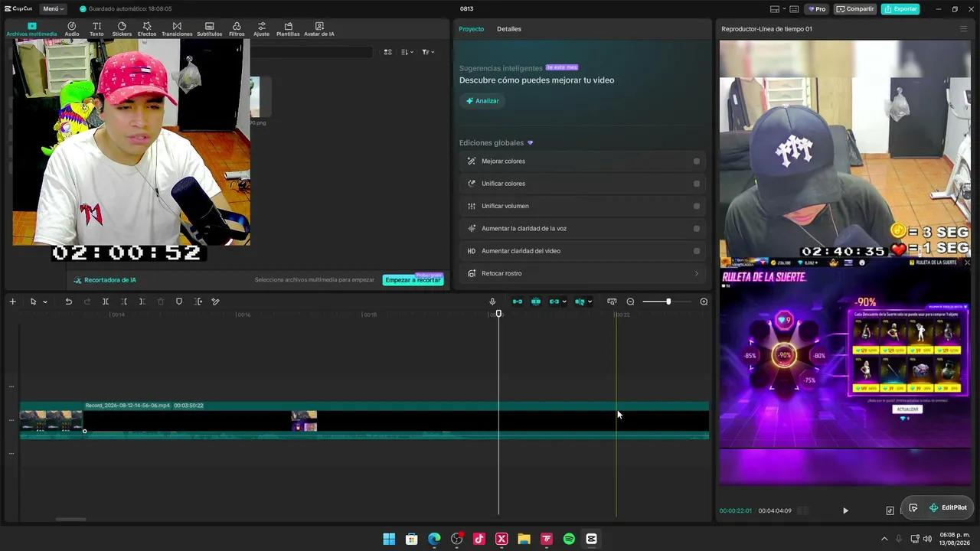This screenshot has width=980, height=551.
Task: Click the taskbar clock and date
Action: pyautogui.click(x=955, y=539)
